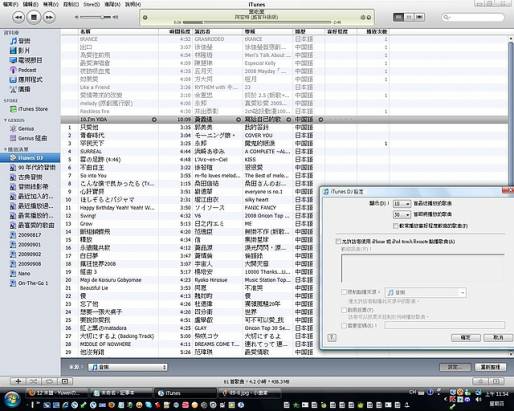
Task: Open the upcoming songs count dropdown
Action: [x=402, y=215]
